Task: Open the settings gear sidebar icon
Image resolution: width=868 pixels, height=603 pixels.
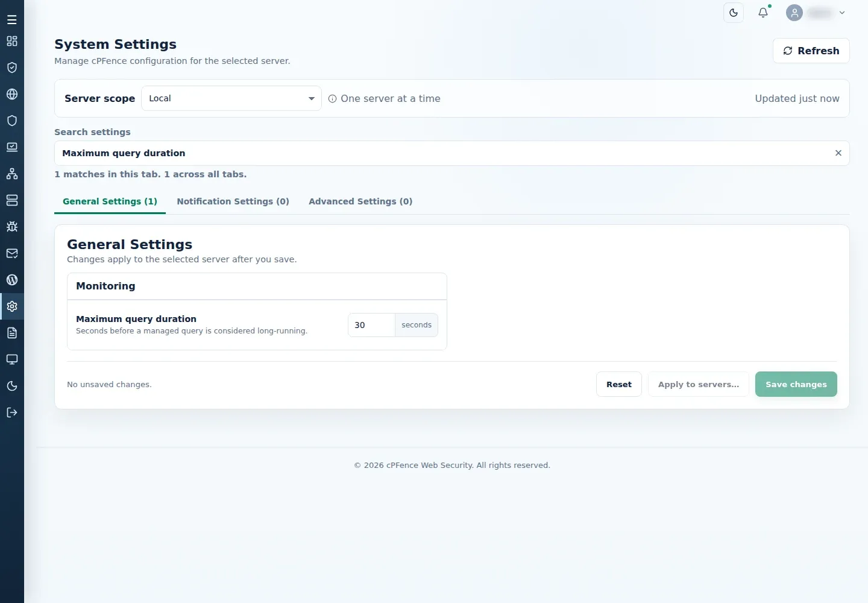Action: click(x=12, y=306)
